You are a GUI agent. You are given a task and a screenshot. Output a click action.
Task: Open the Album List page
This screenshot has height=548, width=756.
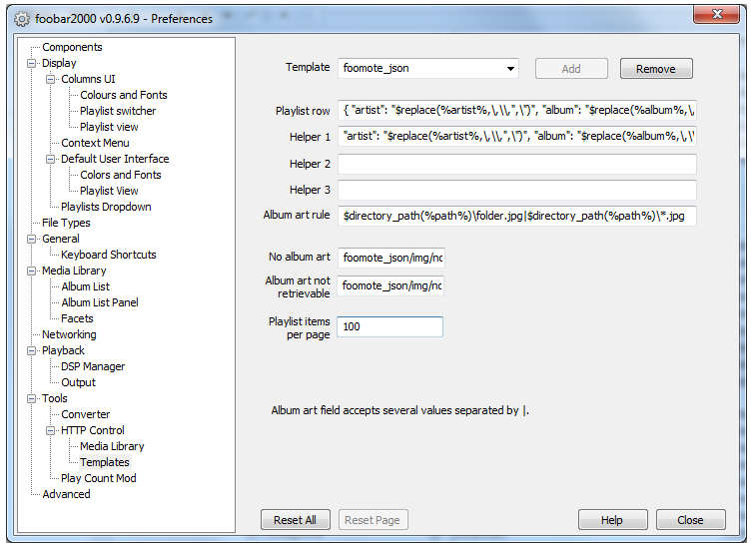click(x=85, y=286)
